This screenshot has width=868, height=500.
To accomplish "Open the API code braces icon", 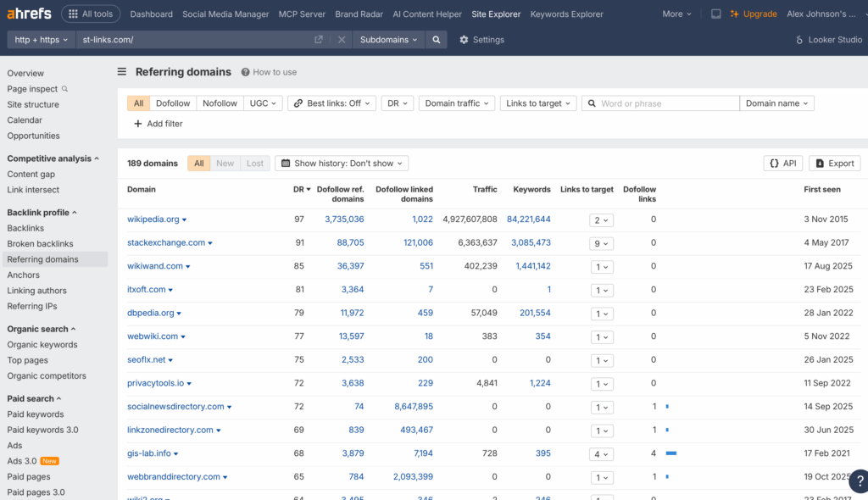I will pos(782,162).
